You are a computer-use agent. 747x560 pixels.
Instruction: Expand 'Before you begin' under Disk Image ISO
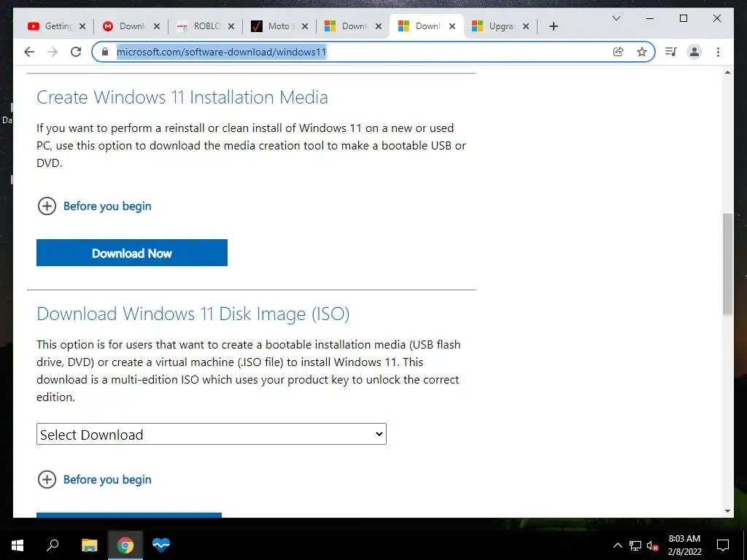tap(94, 480)
